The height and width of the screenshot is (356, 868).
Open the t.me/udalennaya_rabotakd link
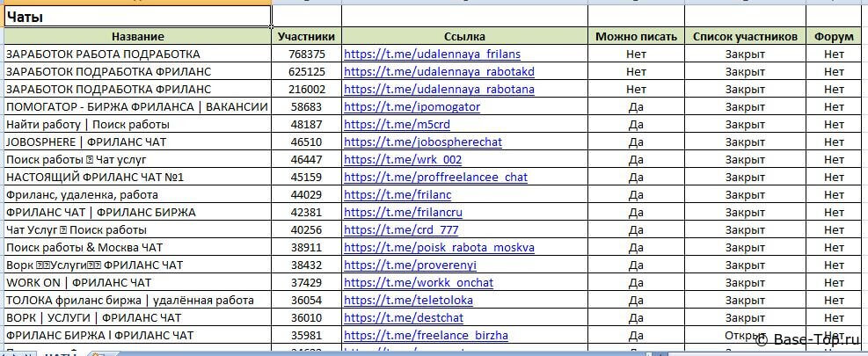coord(439,72)
